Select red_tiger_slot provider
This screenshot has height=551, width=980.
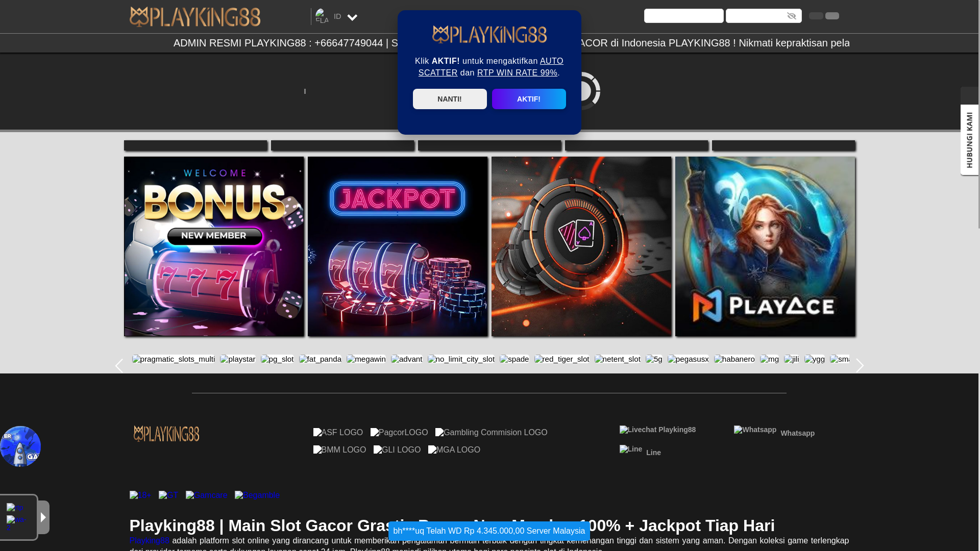click(562, 359)
